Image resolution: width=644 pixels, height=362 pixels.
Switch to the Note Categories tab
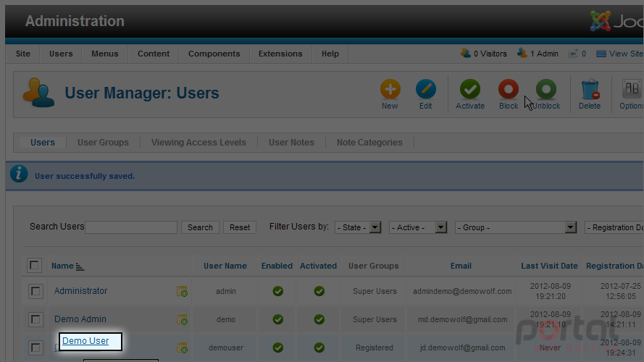[x=369, y=143]
